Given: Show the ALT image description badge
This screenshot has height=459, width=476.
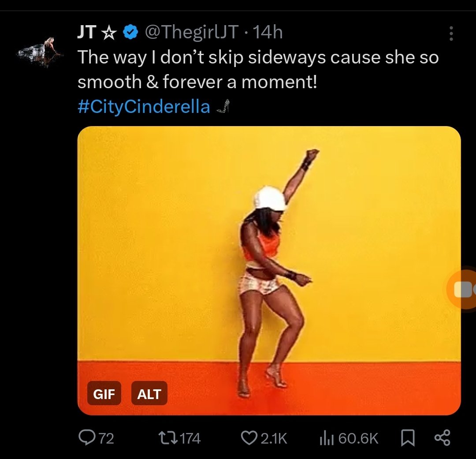Looking at the screenshot, I should [149, 394].
